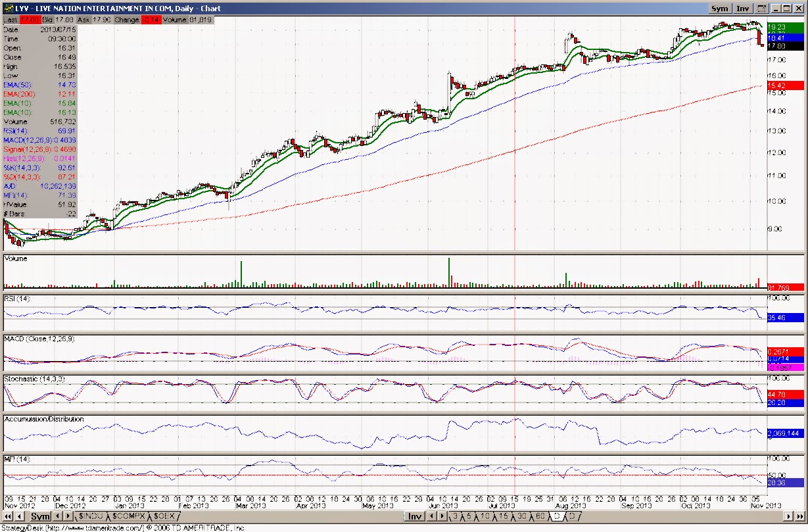Image resolution: width=808 pixels, height=532 pixels.
Task: Detach the chart with the pop-out icon
Action: click(761, 9)
